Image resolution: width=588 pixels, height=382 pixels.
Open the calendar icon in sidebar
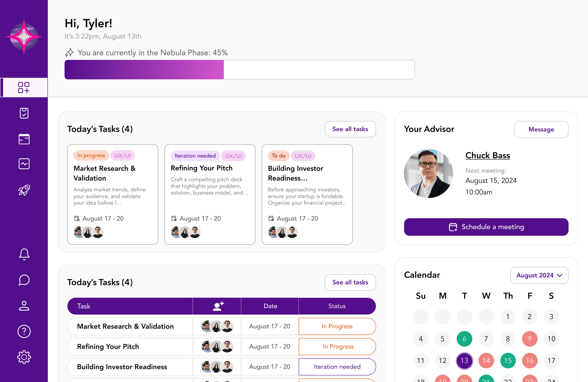click(24, 139)
